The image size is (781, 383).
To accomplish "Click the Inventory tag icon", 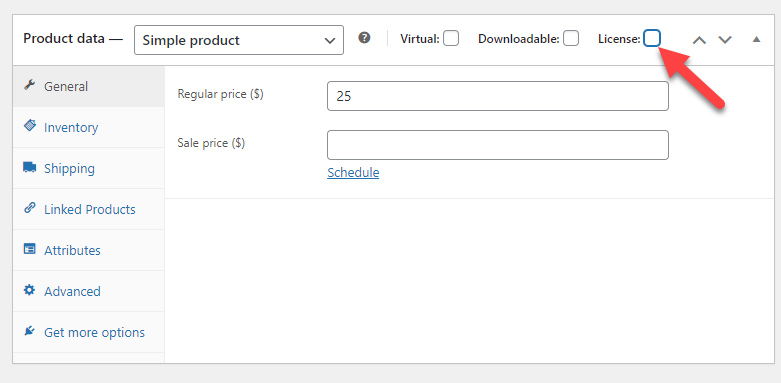I will click(29, 126).
